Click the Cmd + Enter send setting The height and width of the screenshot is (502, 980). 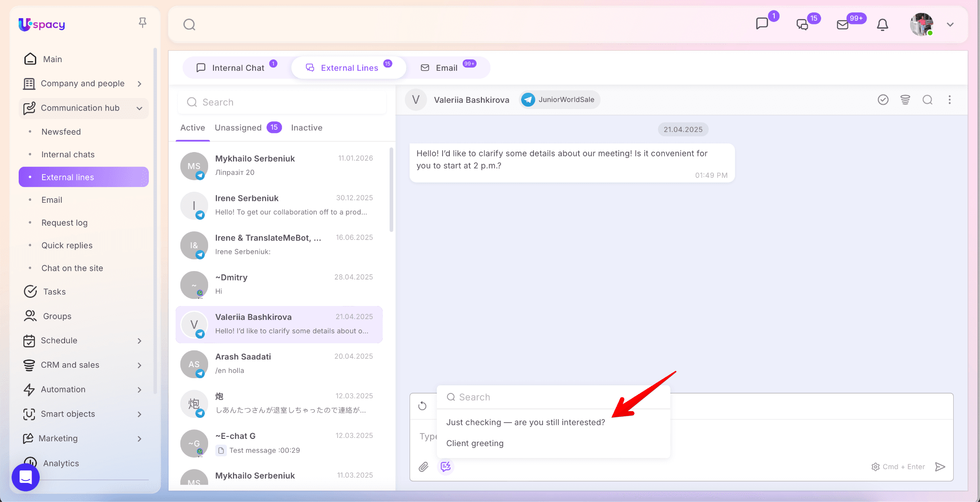click(898, 467)
